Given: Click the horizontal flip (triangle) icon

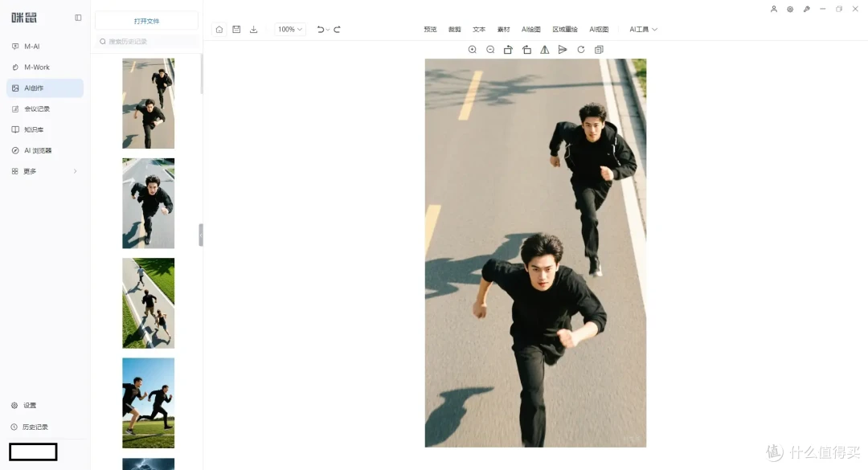Looking at the screenshot, I should [545, 50].
